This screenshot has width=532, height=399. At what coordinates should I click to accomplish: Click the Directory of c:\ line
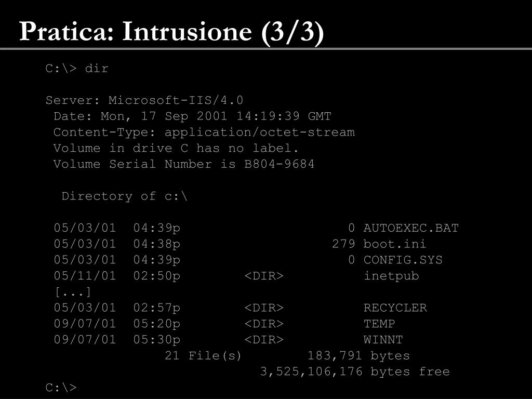[124, 196]
